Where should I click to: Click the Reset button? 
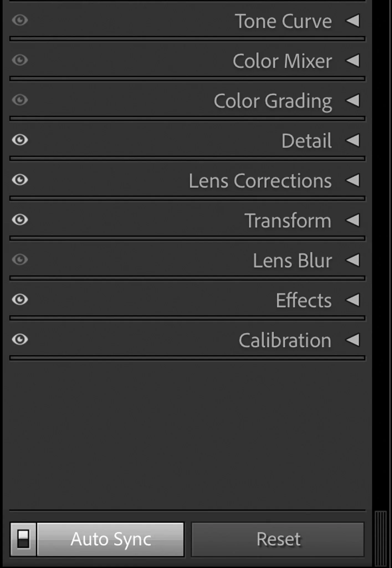[278, 539]
